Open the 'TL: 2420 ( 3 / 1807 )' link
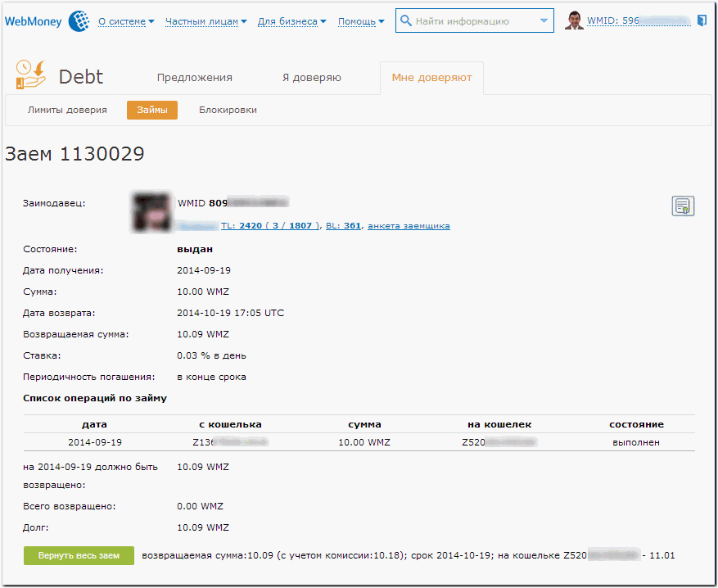This screenshot has height=588, width=718. pyautogui.click(x=270, y=226)
